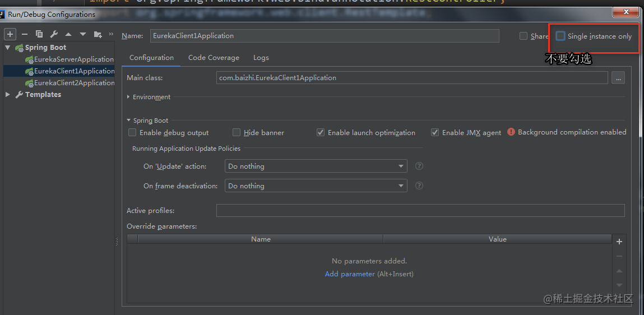
Task: Expand the Environment section
Action: 128,97
